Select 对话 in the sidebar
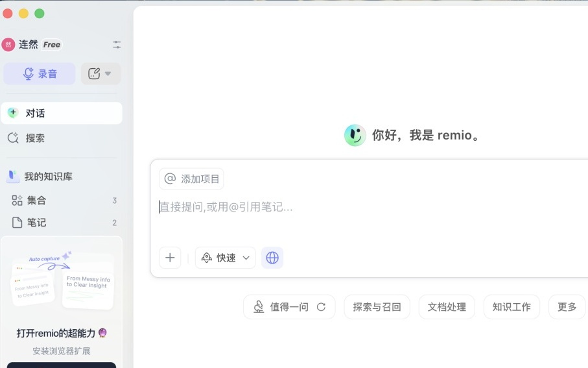This screenshot has height=368, width=588. (x=62, y=113)
